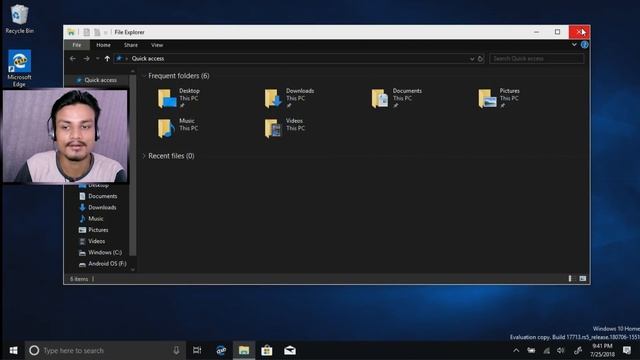The height and width of the screenshot is (360, 640).
Task: Expand the address bar history dropdown
Action: tap(472, 59)
